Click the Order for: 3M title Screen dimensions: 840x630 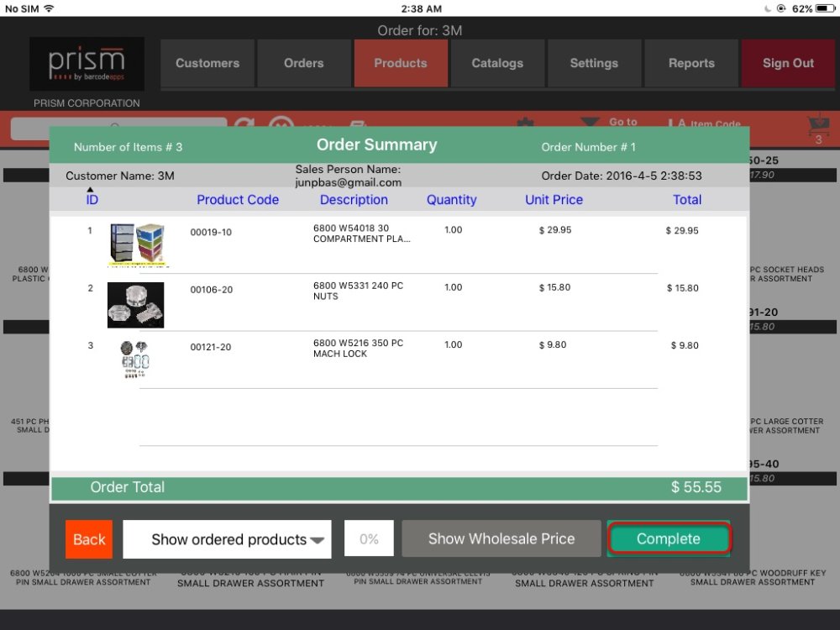point(419,30)
